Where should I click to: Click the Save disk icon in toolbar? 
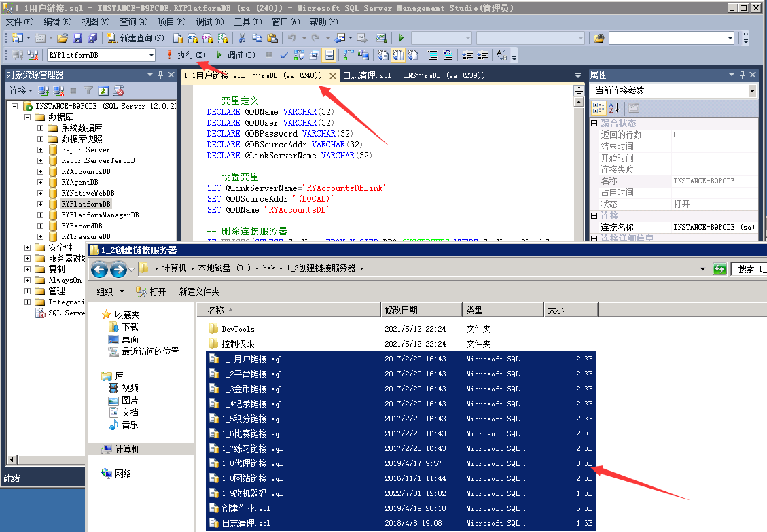pos(77,38)
